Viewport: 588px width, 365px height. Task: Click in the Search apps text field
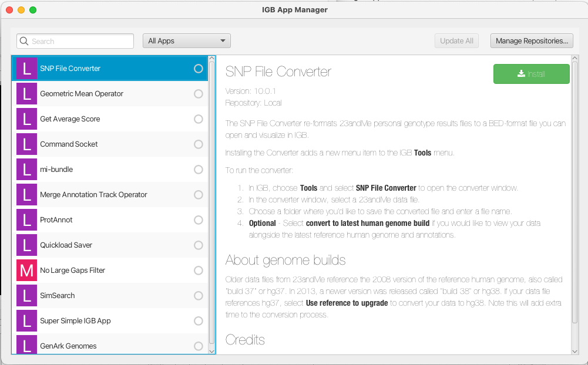tap(81, 41)
